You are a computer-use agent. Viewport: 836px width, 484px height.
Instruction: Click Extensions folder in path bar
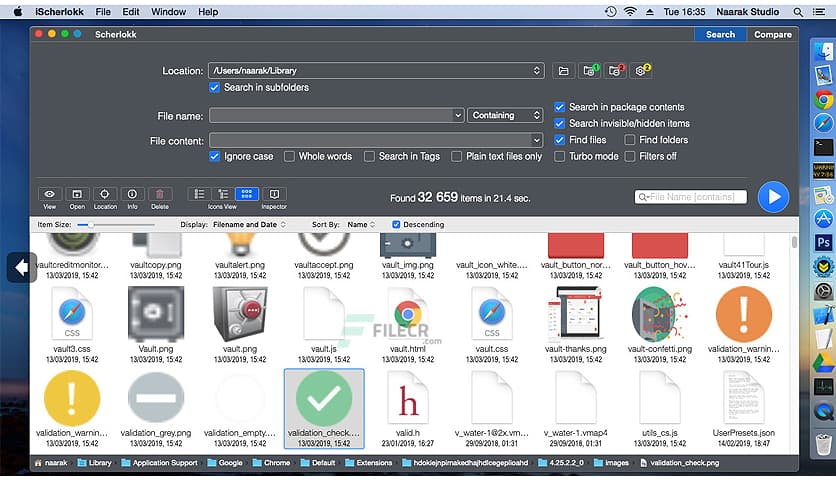coord(368,463)
